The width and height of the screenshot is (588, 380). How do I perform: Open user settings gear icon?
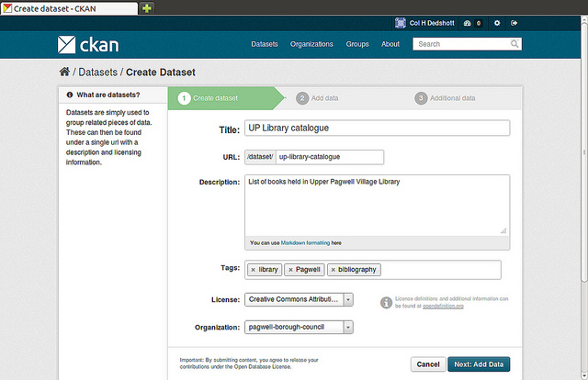(497, 23)
